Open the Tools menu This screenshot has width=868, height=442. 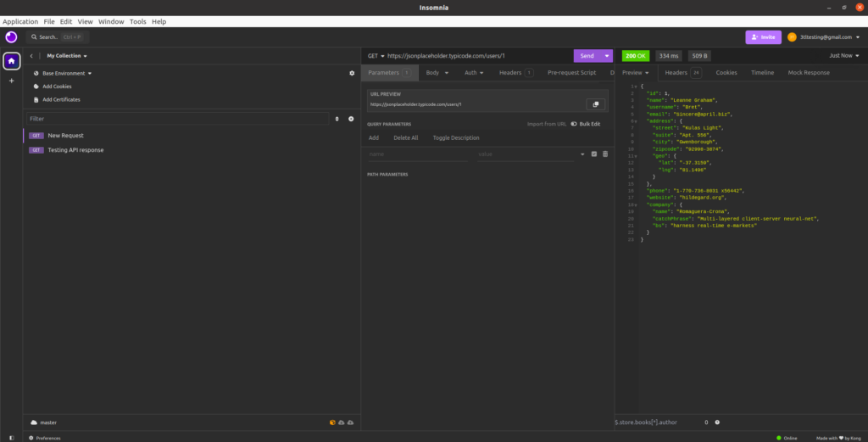pyautogui.click(x=138, y=21)
